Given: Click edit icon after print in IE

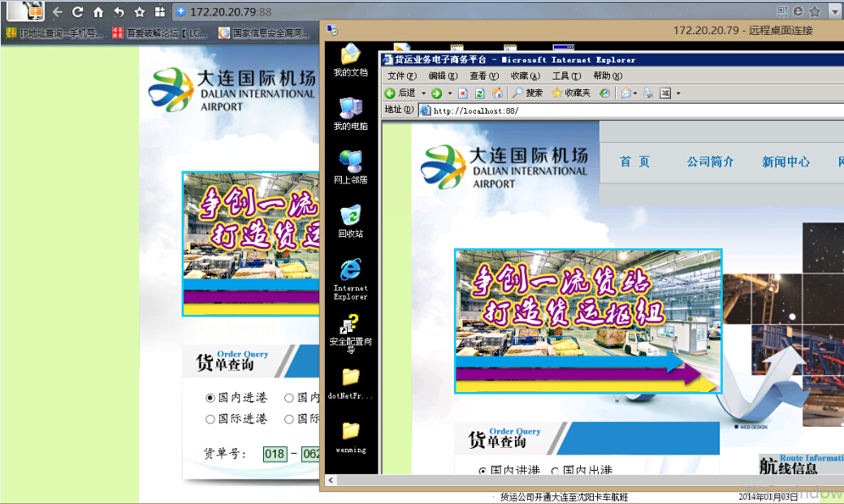Looking at the screenshot, I should [x=665, y=93].
